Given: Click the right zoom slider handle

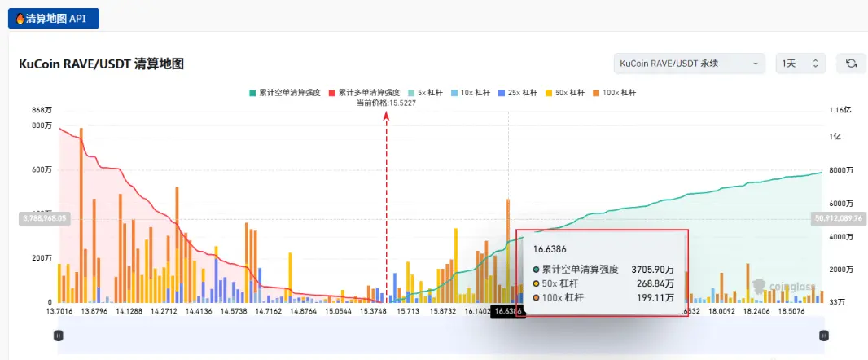Looking at the screenshot, I should [x=824, y=335].
